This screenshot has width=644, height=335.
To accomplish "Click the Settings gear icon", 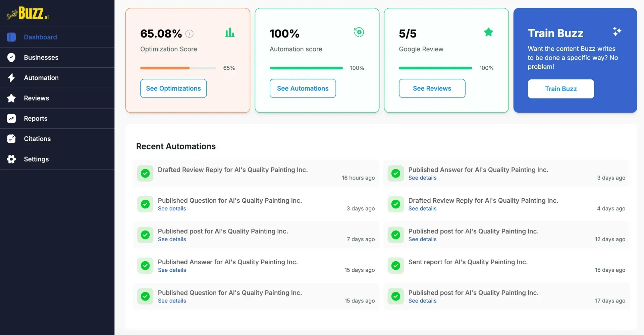I will point(11,159).
